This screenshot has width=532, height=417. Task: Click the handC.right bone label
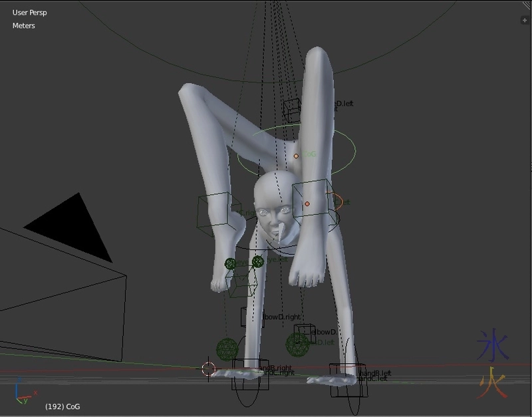tap(278, 373)
